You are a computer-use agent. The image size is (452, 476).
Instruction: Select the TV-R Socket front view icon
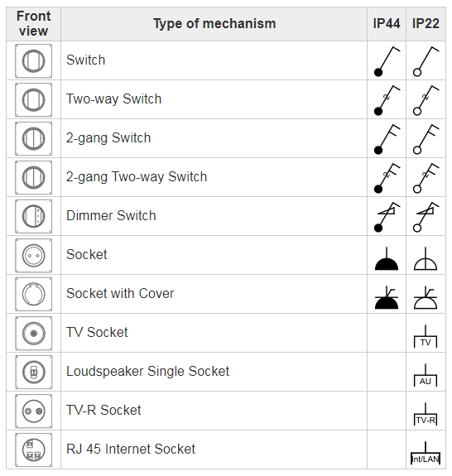pyautogui.click(x=33, y=411)
